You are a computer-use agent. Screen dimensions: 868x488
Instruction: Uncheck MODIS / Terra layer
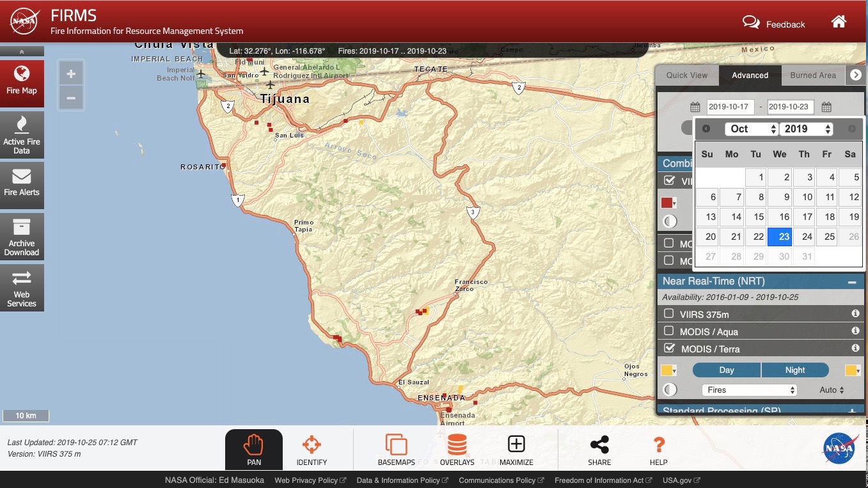[670, 348]
